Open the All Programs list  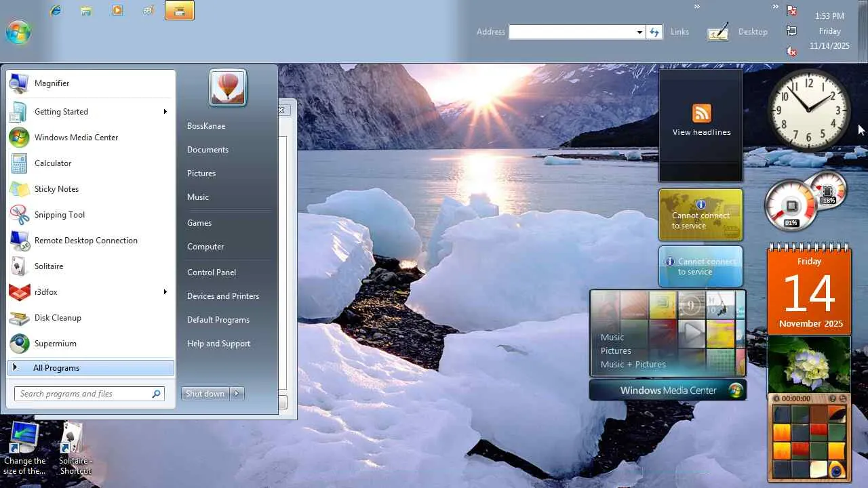coord(91,367)
